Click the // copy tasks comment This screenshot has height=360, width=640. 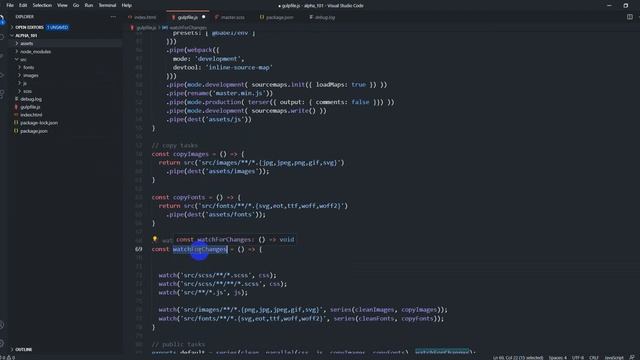click(175, 145)
